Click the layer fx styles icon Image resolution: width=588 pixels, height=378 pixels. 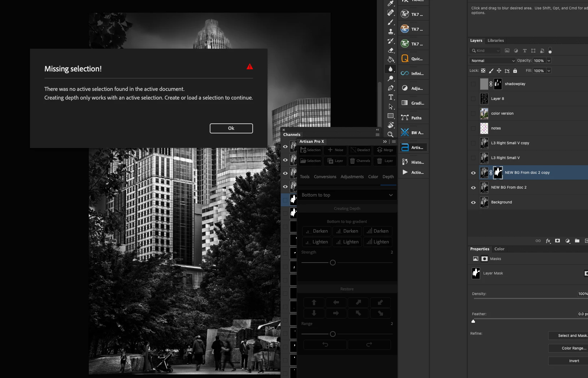tap(548, 241)
